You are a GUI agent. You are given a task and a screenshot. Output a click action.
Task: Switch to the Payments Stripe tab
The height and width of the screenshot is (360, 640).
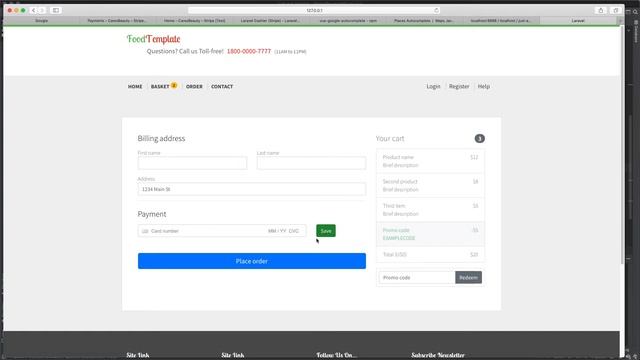[117, 20]
